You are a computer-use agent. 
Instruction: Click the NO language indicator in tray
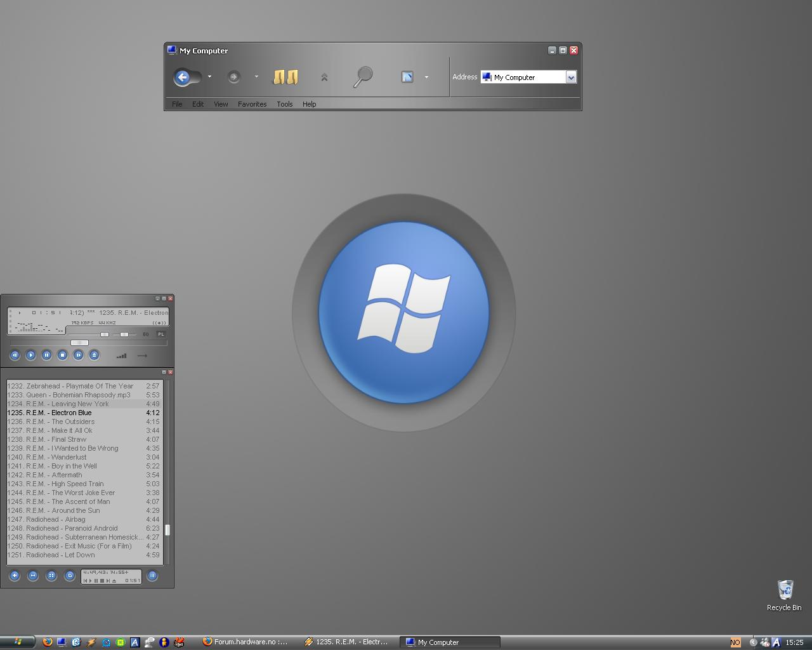[735, 642]
